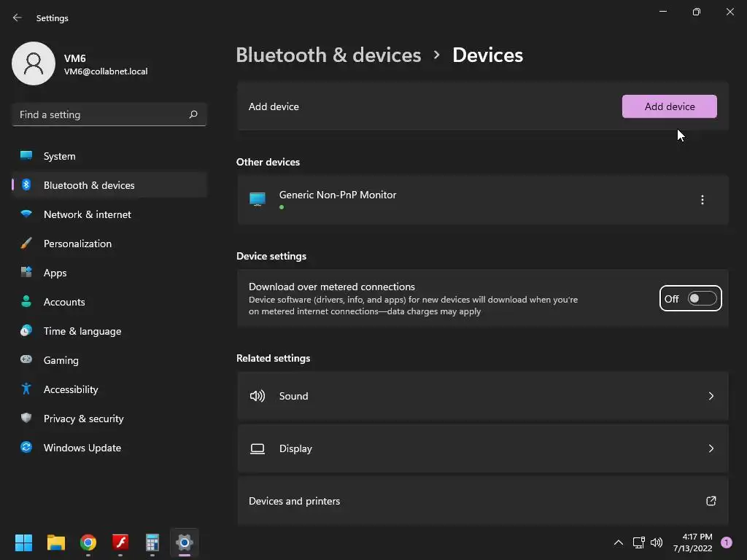Click Bluetooth & devices breadcrumb link
The height and width of the screenshot is (560, 747).
coord(328,55)
